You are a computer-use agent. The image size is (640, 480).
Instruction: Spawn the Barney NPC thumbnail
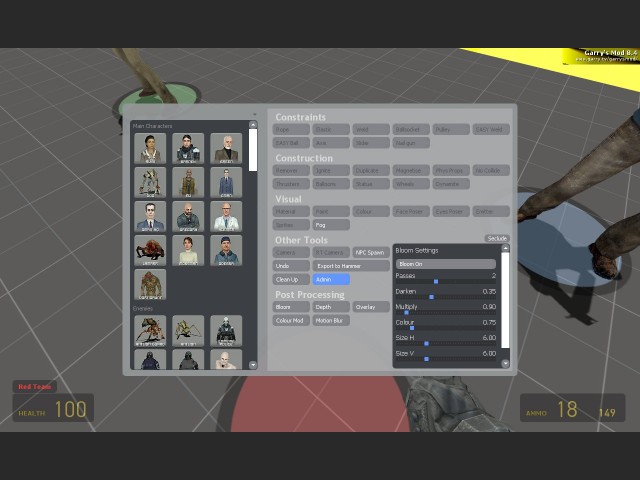(188, 149)
